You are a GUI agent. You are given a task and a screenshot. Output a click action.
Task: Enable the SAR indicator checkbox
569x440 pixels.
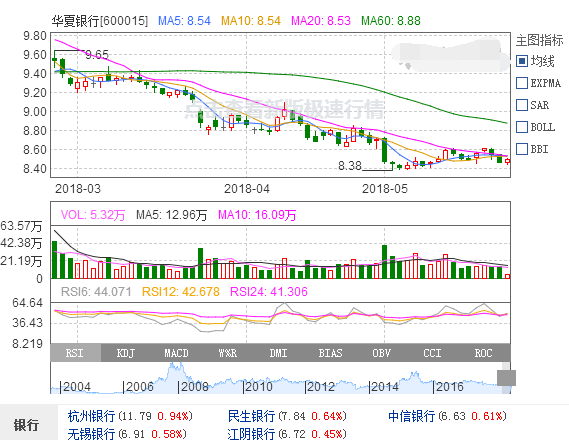pos(522,105)
